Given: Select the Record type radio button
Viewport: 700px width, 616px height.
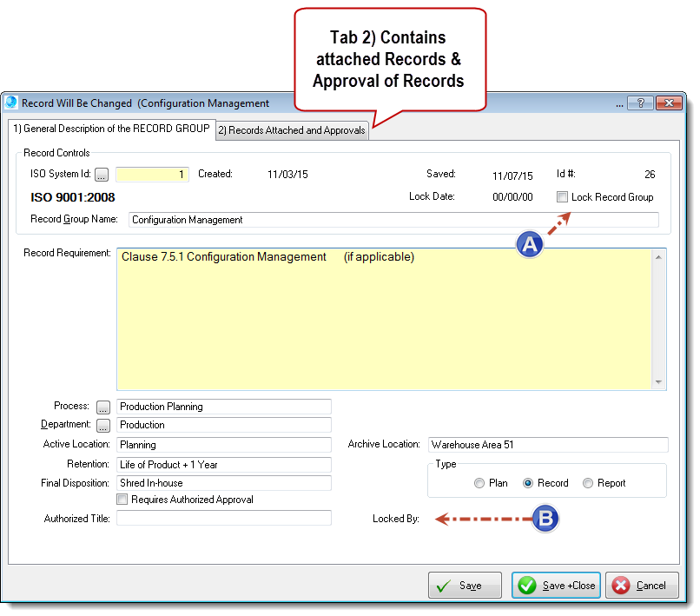Looking at the screenshot, I should point(528,483).
